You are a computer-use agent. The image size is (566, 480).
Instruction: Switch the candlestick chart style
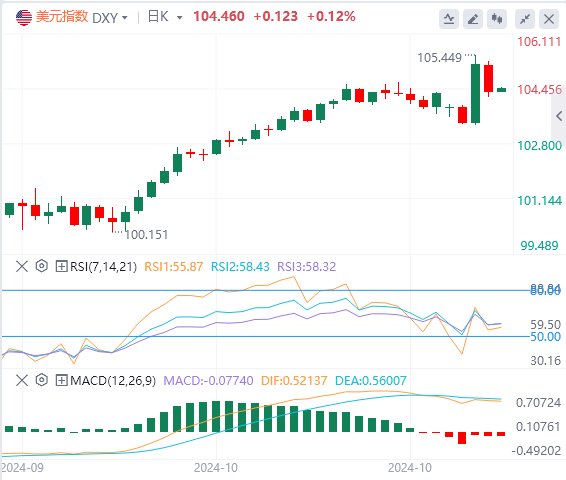(497, 19)
